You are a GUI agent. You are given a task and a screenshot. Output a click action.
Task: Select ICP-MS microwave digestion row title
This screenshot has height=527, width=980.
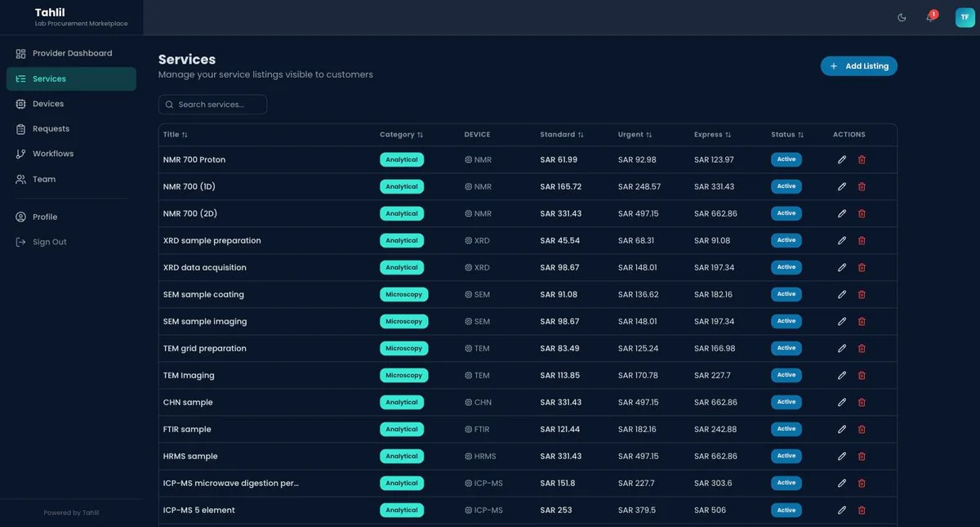231,483
